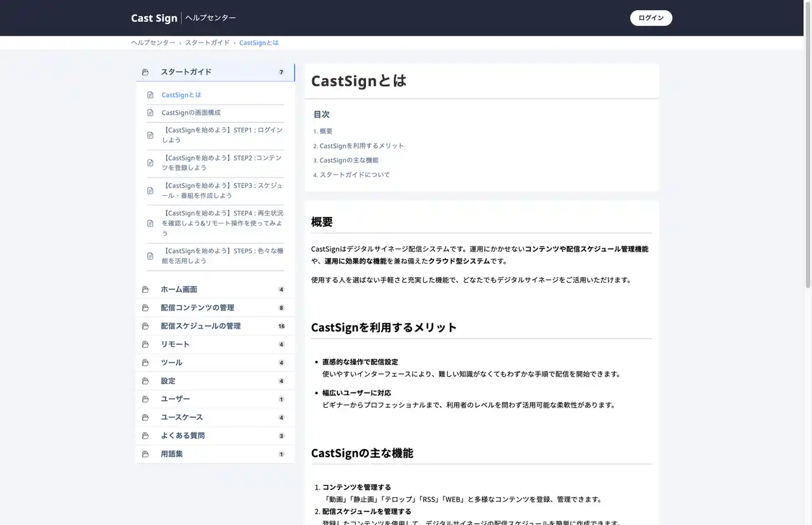
Task: Open the STEP1 ログインしよう article
Action: [221, 134]
